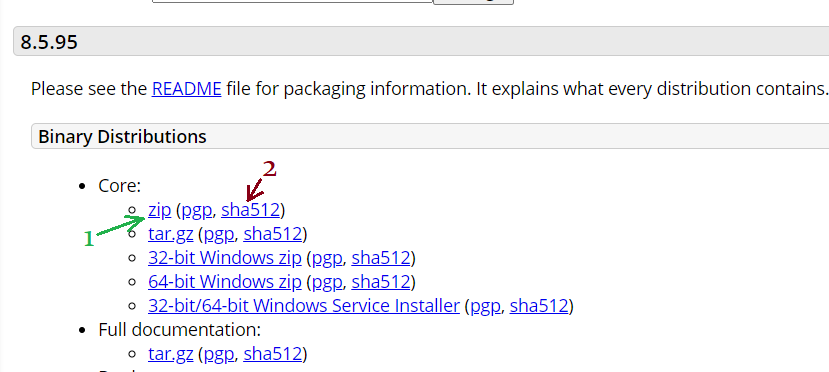This screenshot has width=829, height=372.
Task: Open pgp signature for Windows Service Installer
Action: (x=485, y=306)
